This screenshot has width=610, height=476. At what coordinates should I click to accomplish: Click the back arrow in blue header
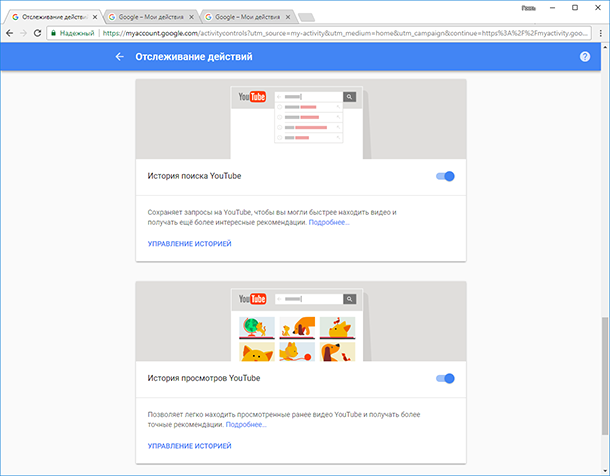119,57
